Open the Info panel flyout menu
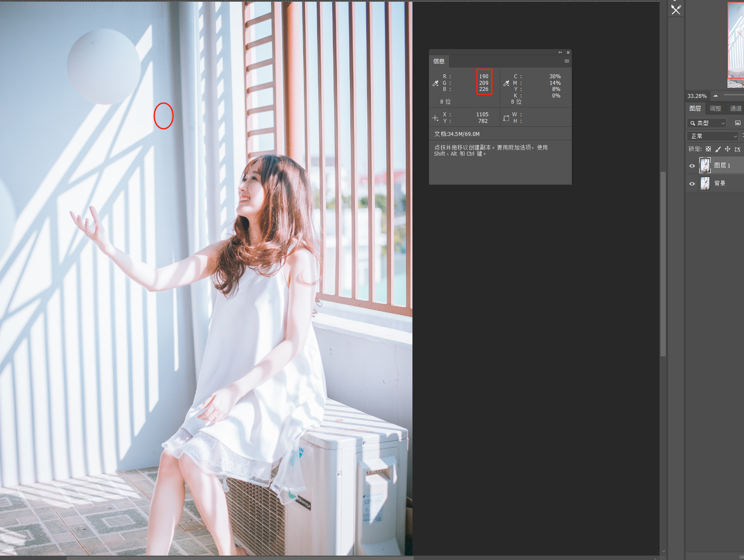 click(567, 61)
